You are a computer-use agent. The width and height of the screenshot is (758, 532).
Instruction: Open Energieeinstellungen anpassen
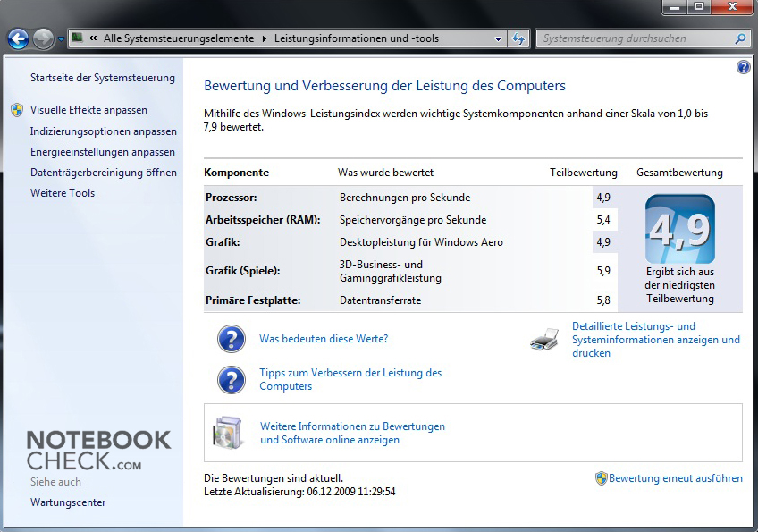point(103,152)
